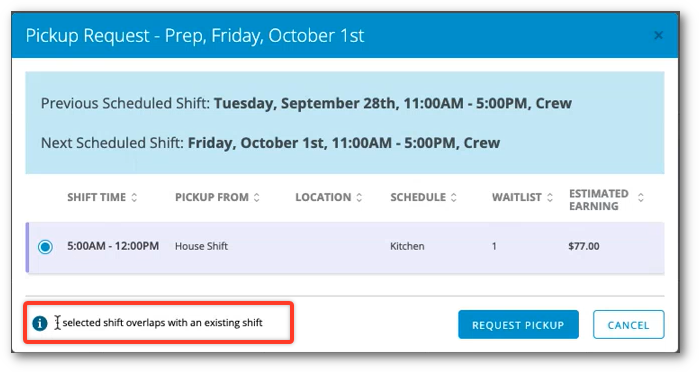Sort by Pickup From column arrows
This screenshot has height=372, width=699.
point(256,198)
